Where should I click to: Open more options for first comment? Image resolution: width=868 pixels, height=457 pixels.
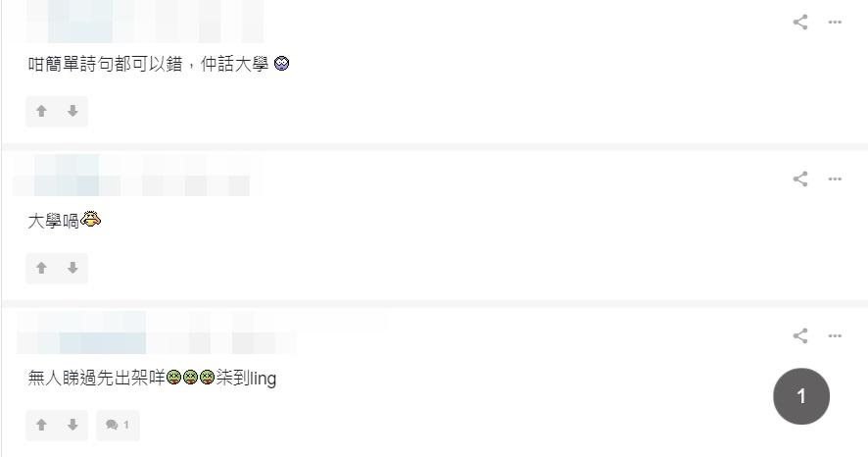(x=835, y=22)
